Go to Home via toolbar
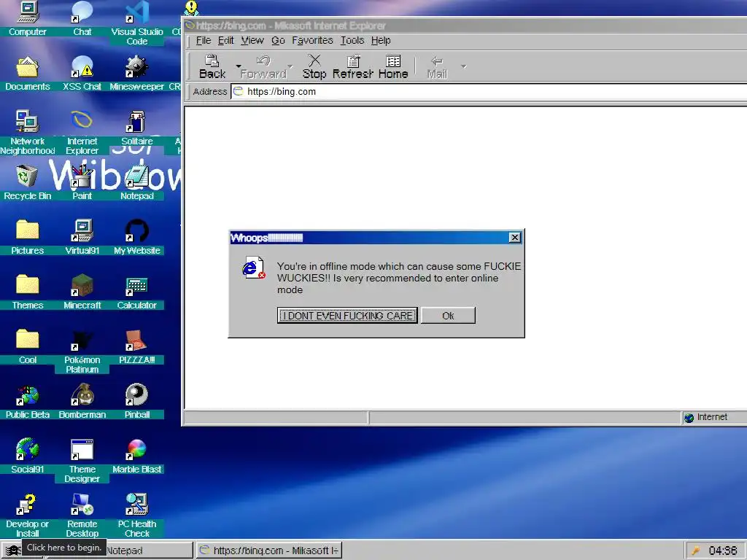 pos(393,66)
